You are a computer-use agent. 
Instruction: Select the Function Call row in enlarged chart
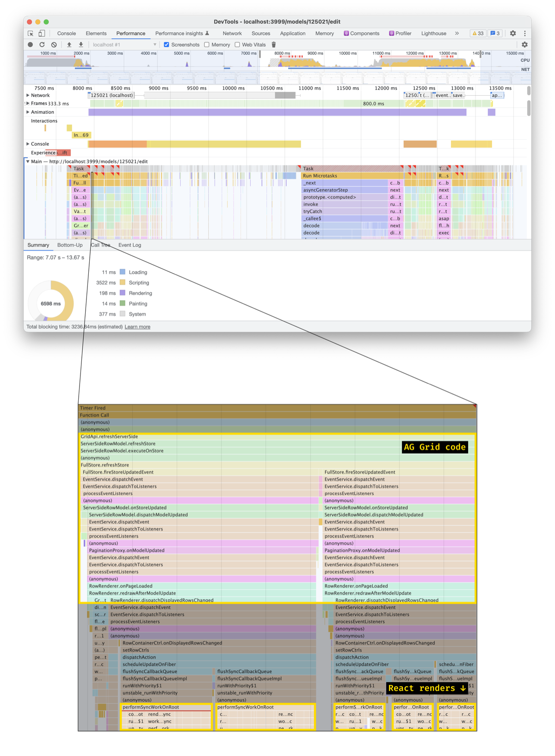[277, 415]
